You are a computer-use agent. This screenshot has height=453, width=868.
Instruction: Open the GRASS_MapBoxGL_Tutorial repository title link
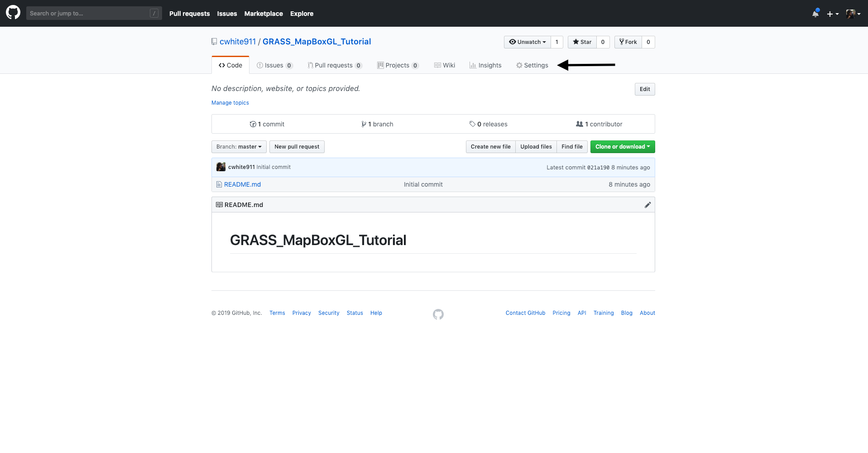point(317,42)
